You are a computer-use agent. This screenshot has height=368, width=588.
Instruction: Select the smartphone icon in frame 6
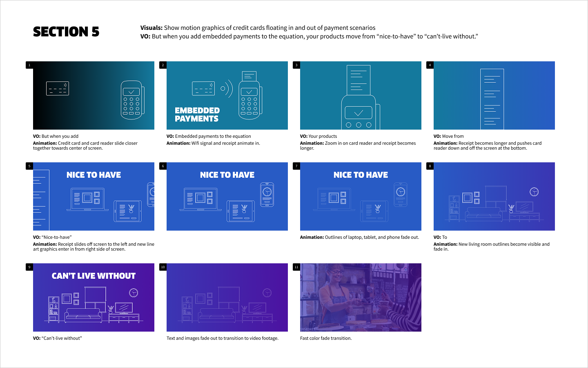coord(267,195)
